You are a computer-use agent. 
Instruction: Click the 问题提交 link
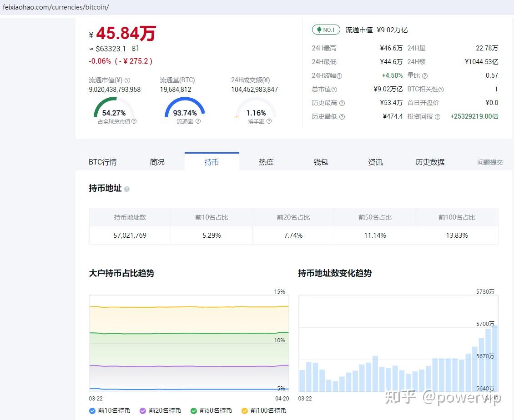(x=490, y=162)
